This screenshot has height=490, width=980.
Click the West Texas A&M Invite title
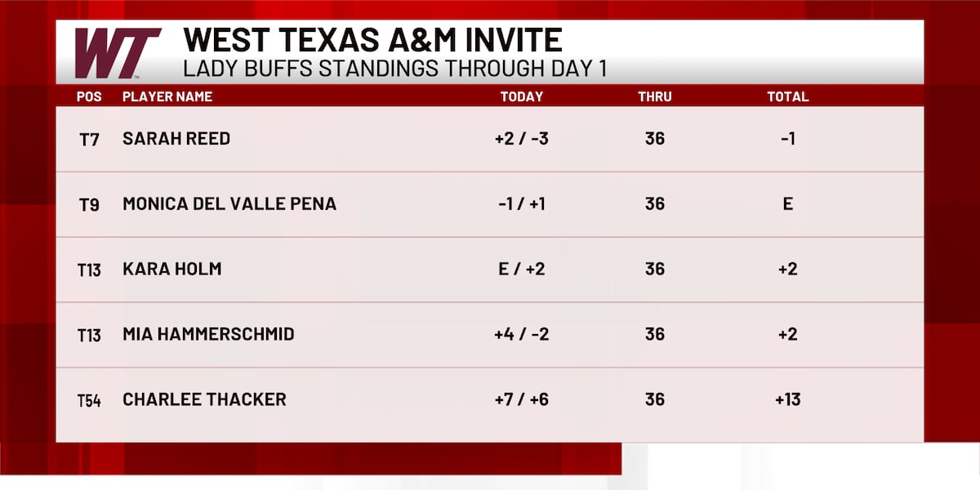pyautogui.click(x=372, y=40)
